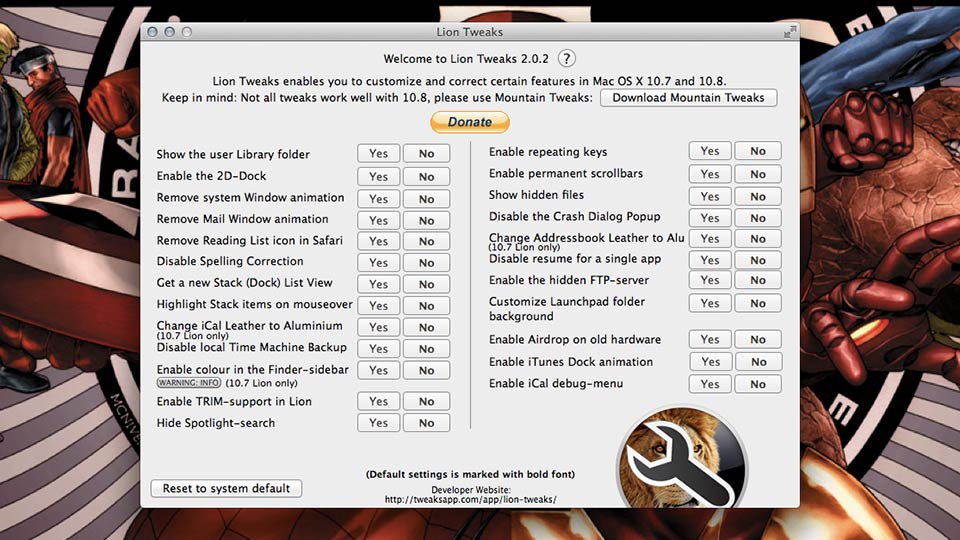Choose No for Enable iCal debug-menu
960x540 pixels.
(x=758, y=384)
